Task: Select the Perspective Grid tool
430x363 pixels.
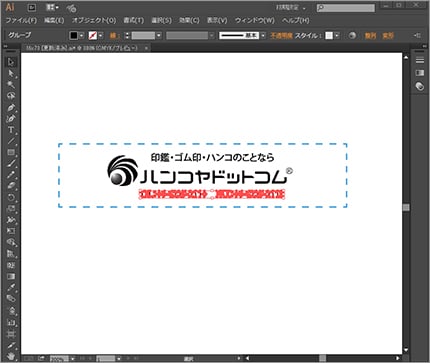Action: tap(11, 254)
